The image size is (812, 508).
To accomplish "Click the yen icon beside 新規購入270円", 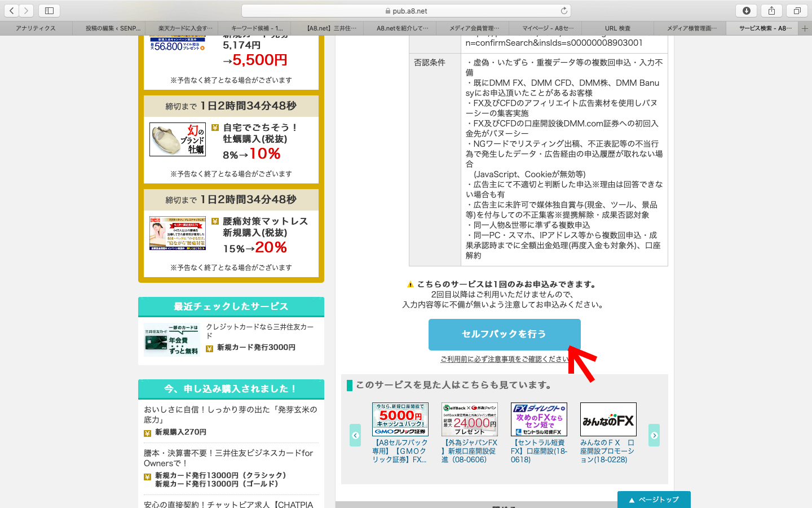I will [x=147, y=433].
